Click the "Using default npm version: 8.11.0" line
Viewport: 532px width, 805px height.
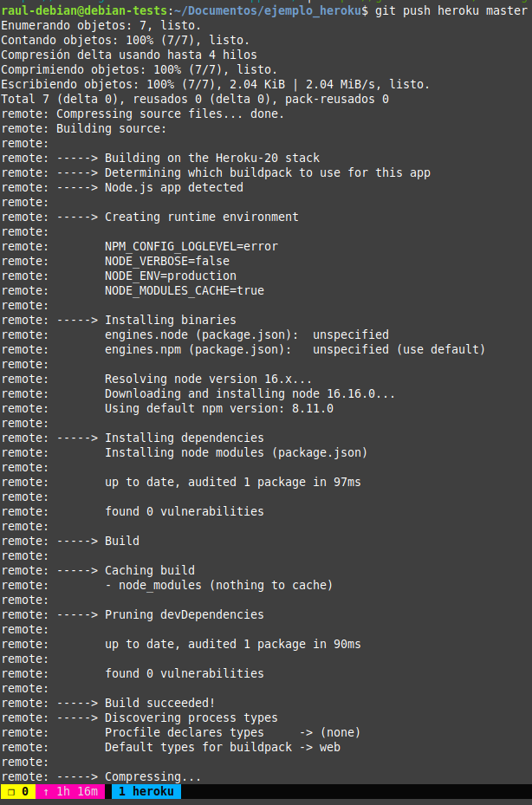[x=218, y=408]
